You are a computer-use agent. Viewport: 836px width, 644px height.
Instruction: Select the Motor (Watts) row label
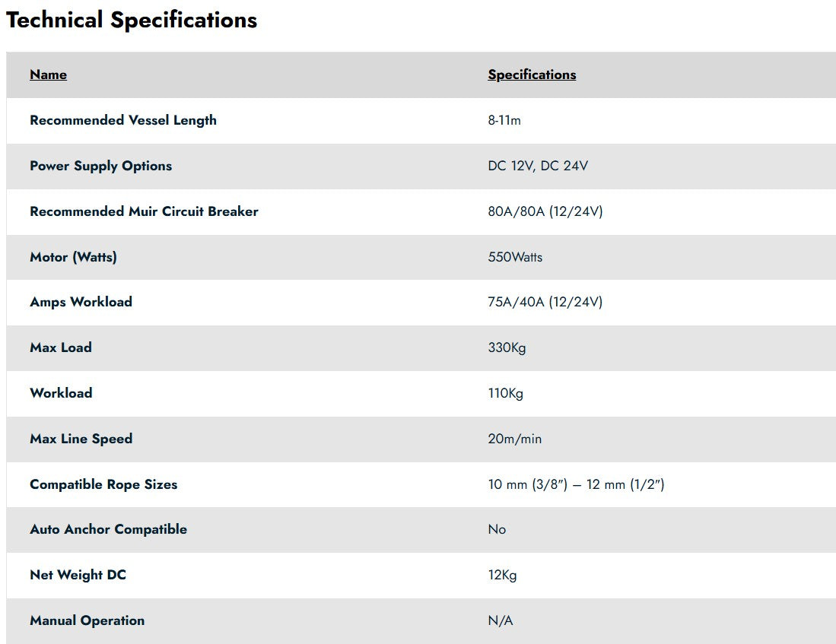click(73, 257)
